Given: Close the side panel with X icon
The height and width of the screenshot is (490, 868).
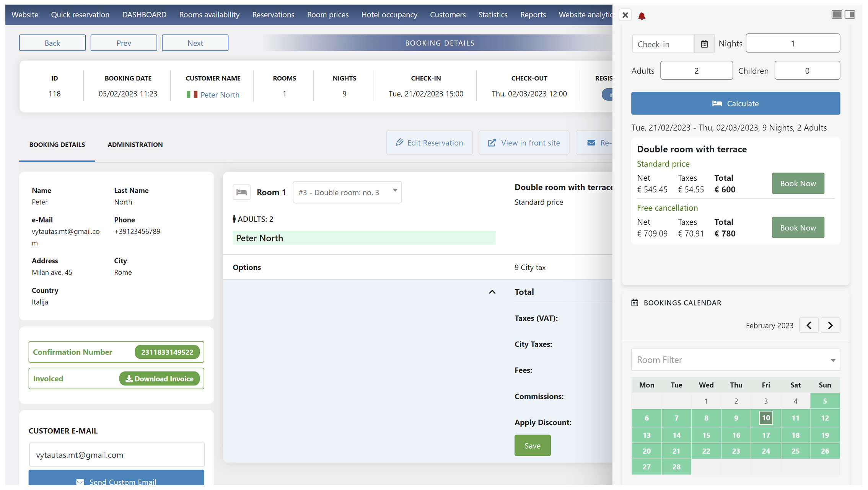Looking at the screenshot, I should pyautogui.click(x=625, y=15).
